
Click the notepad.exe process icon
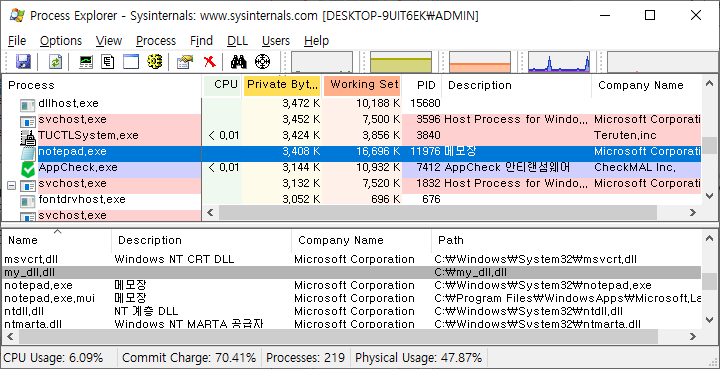[28, 153]
